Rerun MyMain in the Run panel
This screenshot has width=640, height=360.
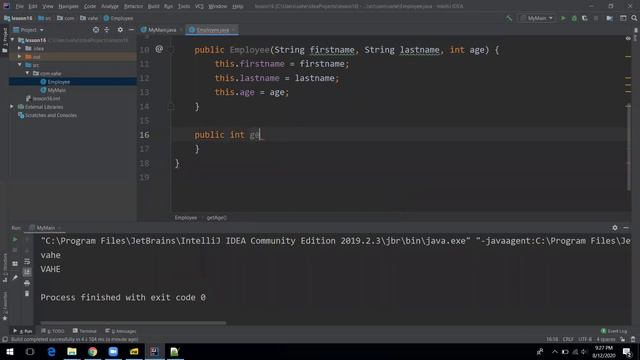click(x=15, y=240)
